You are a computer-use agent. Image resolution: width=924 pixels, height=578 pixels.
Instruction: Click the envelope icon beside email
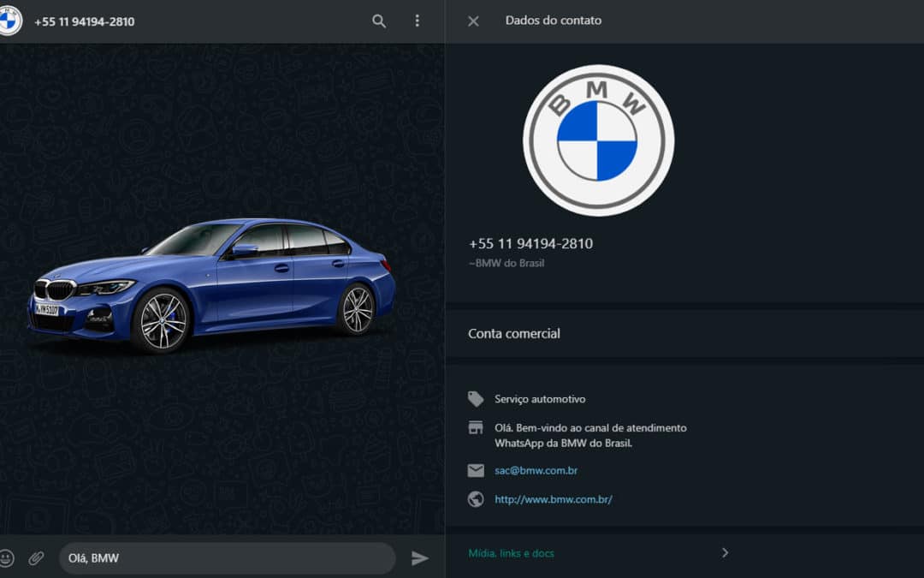point(476,471)
